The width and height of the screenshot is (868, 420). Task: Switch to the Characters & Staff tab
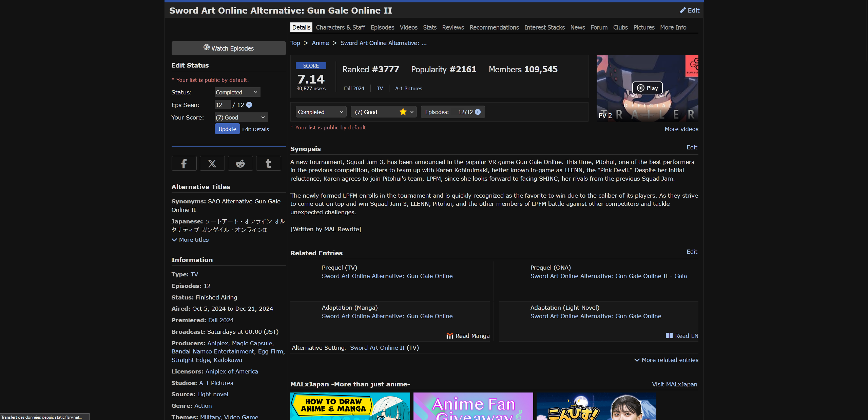(340, 28)
